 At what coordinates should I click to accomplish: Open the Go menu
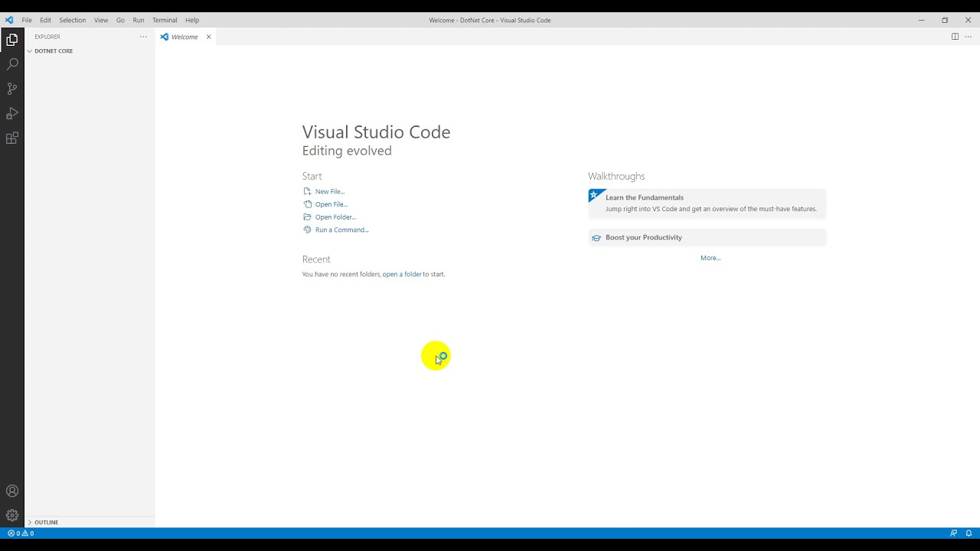(120, 20)
